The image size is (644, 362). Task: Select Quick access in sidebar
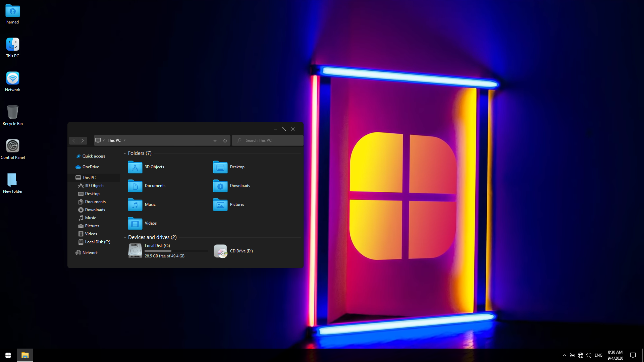(x=94, y=156)
